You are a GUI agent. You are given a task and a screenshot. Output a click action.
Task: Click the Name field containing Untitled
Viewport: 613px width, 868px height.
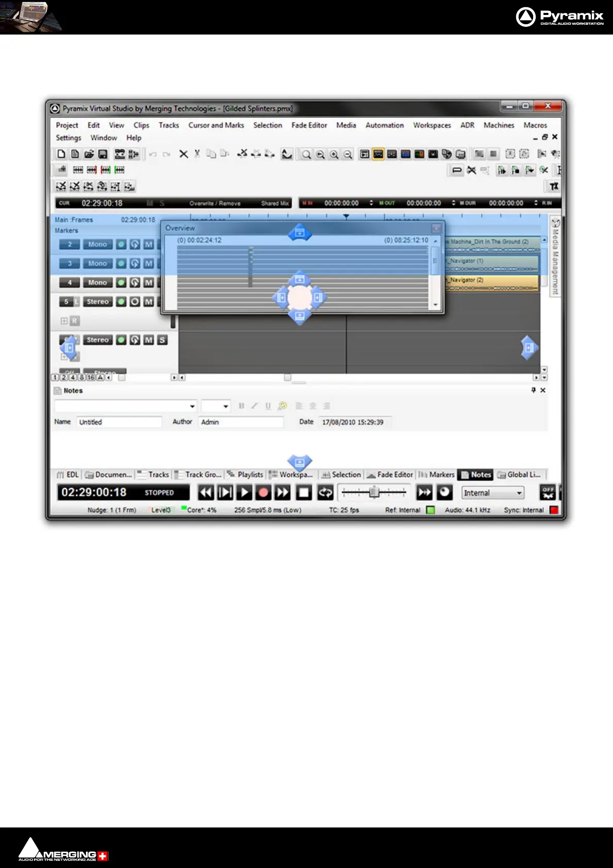(120, 422)
